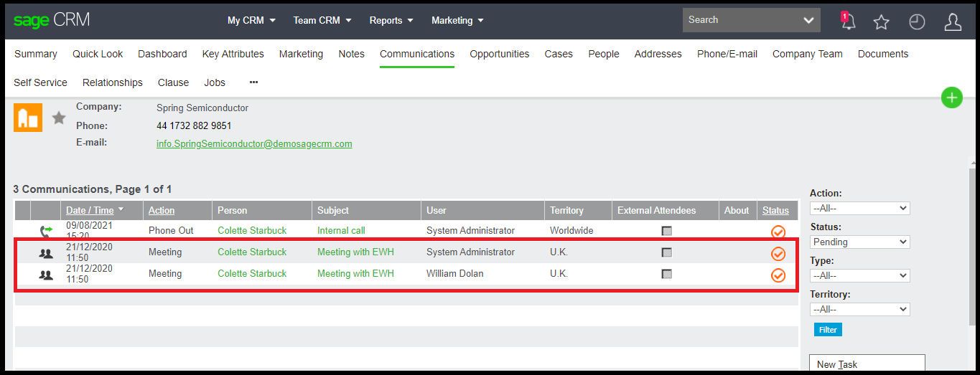This screenshot has width=980, height=375.
Task: Switch to the Quick Look tab
Action: click(x=98, y=54)
